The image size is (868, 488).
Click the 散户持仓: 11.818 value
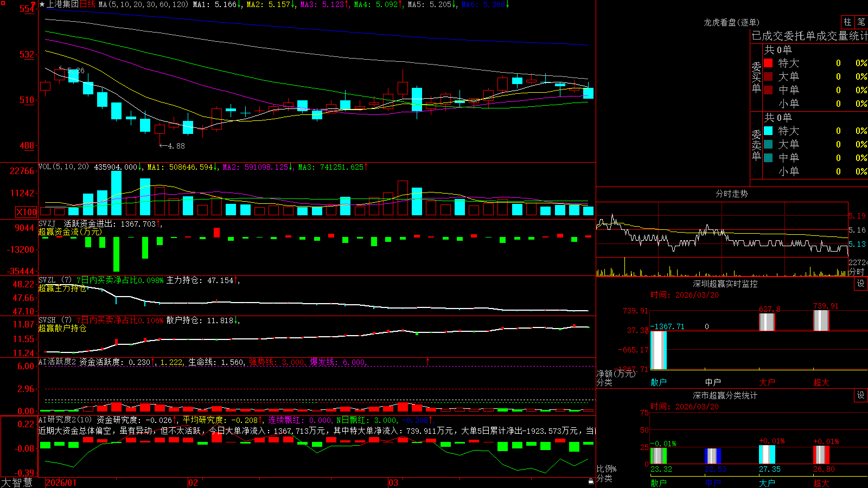[200, 320]
